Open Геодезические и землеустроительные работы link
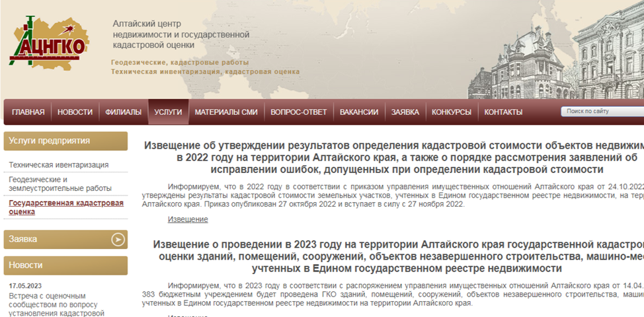The width and height of the screenshot is (644, 317). tap(60, 184)
